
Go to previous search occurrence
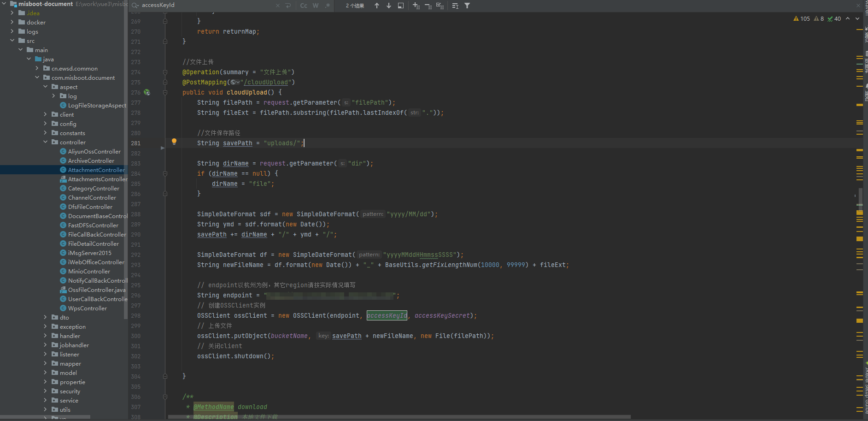pyautogui.click(x=377, y=6)
